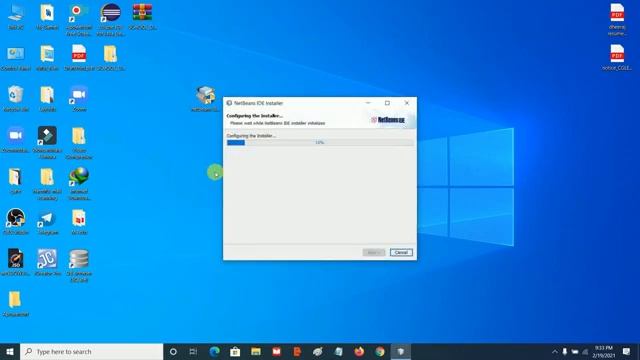The image size is (640, 360).
Task: Click the Type here to search box
Action: 91,351
